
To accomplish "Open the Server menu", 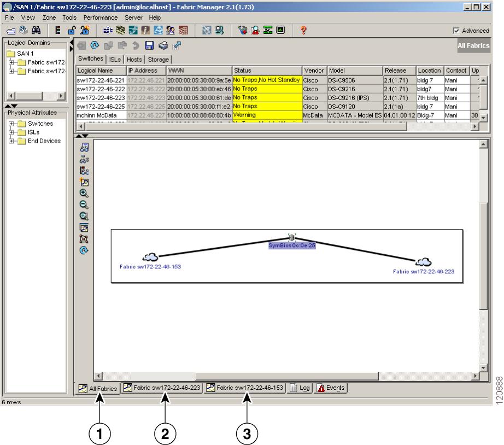I will click(133, 17).
